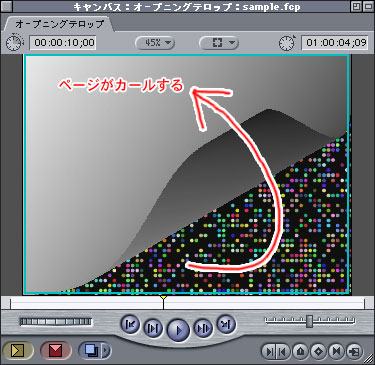Click the Mark Out button

click(x=283, y=351)
